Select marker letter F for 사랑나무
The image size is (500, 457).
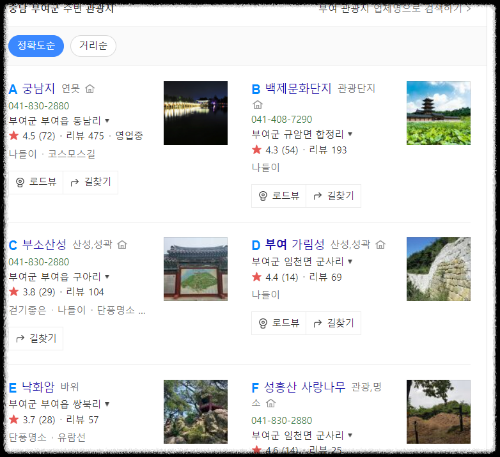pos(255,388)
